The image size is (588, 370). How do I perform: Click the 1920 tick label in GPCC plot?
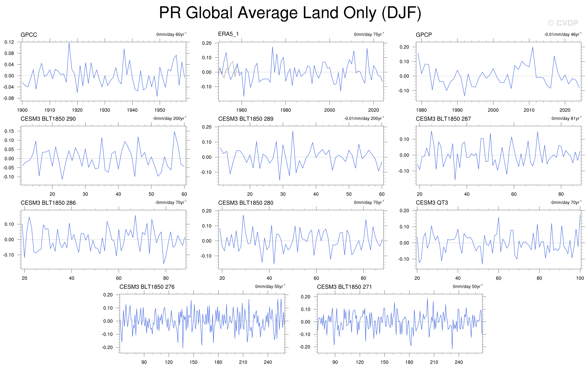[x=77, y=110]
